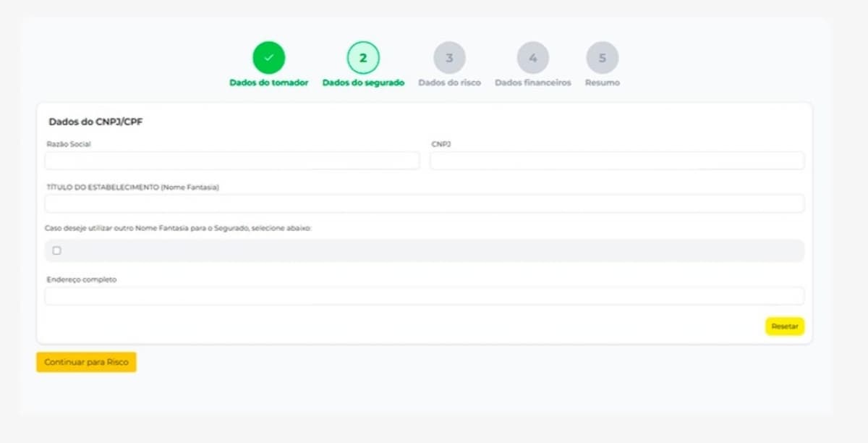Open the 'Dados financeiros' step label

tap(532, 83)
